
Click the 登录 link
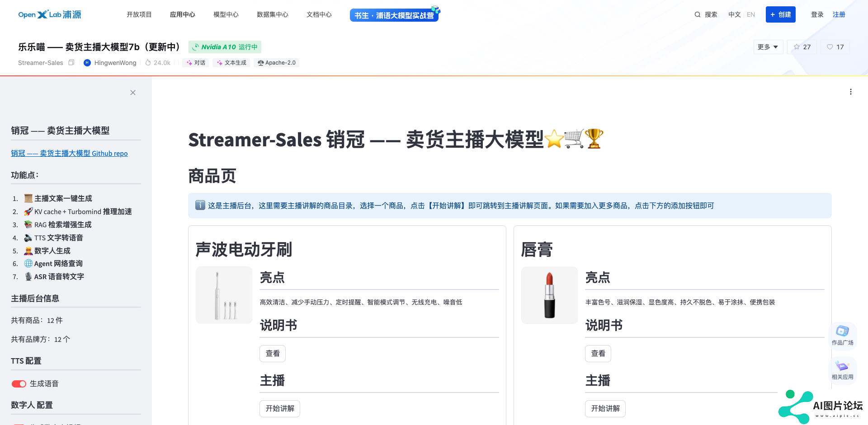[x=817, y=14]
